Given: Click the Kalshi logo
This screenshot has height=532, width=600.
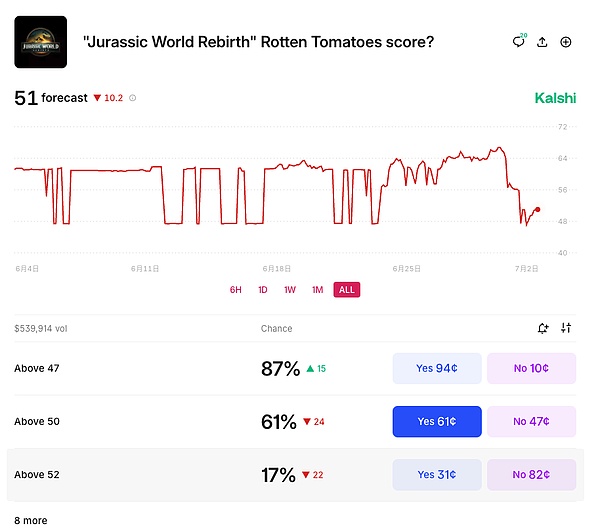Looking at the screenshot, I should [x=555, y=98].
